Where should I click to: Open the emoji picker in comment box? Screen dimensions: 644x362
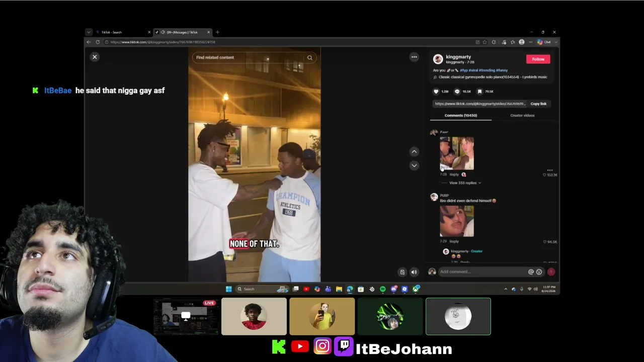pyautogui.click(x=539, y=272)
